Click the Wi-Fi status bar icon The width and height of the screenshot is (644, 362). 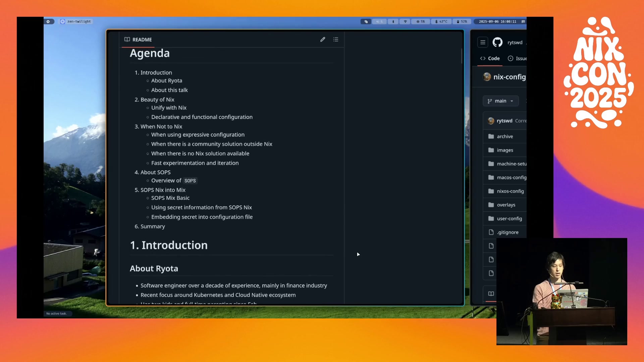pos(405,21)
